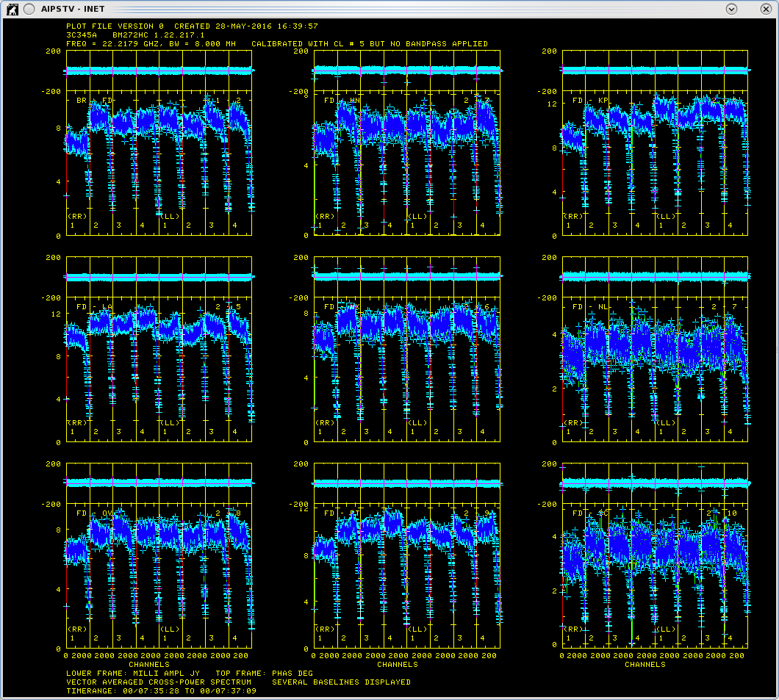Click VECTOR AVERAGED CROSS-POWER SPECTRUM text
Image resolution: width=779 pixels, height=700 pixels.
pyautogui.click(x=159, y=682)
